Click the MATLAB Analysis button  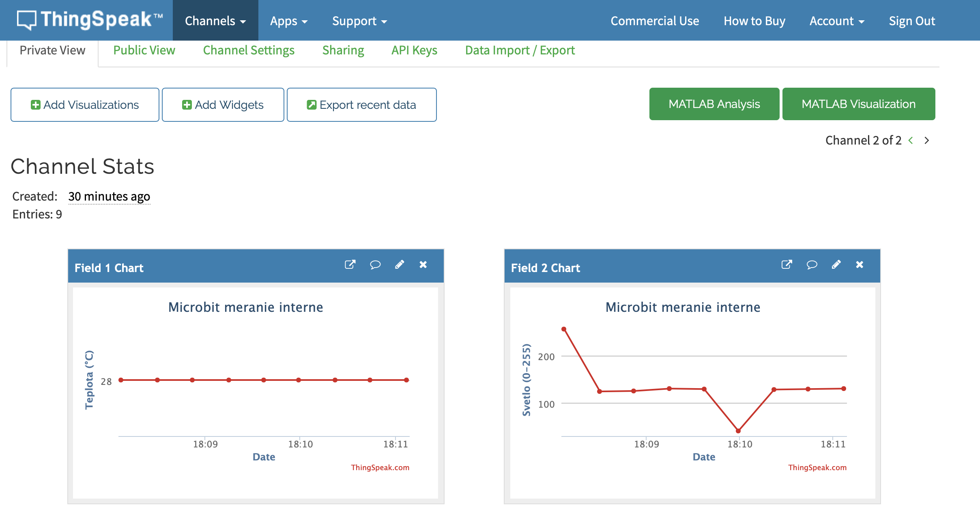pyautogui.click(x=714, y=104)
